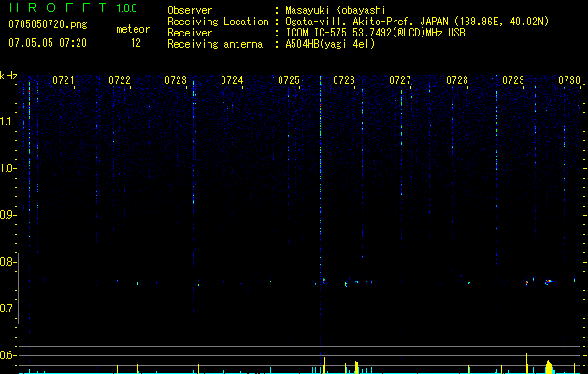Click the 0728 time marker

tap(457, 80)
